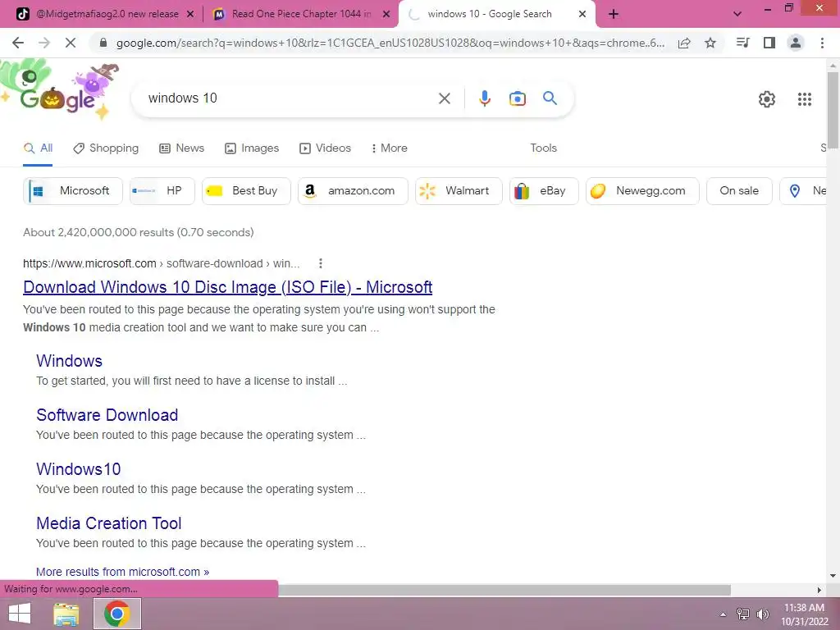840x630 pixels.
Task: Open File Explorer from the taskbar
Action: click(x=66, y=614)
